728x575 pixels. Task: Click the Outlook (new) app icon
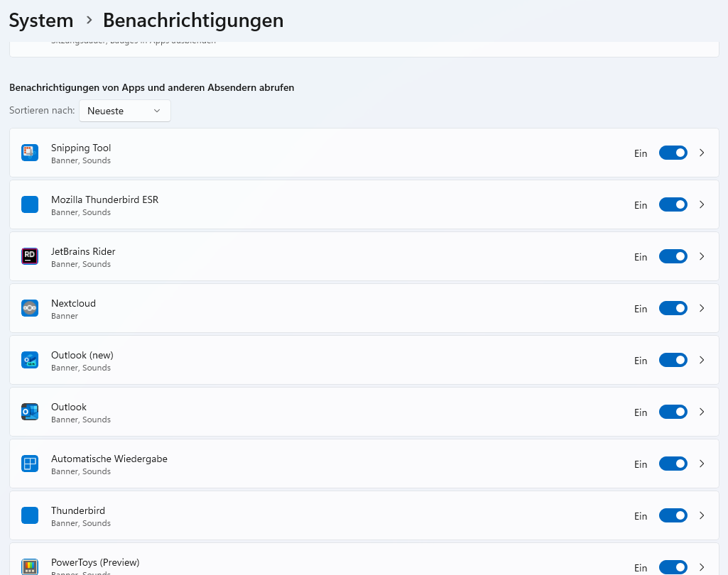(x=30, y=360)
